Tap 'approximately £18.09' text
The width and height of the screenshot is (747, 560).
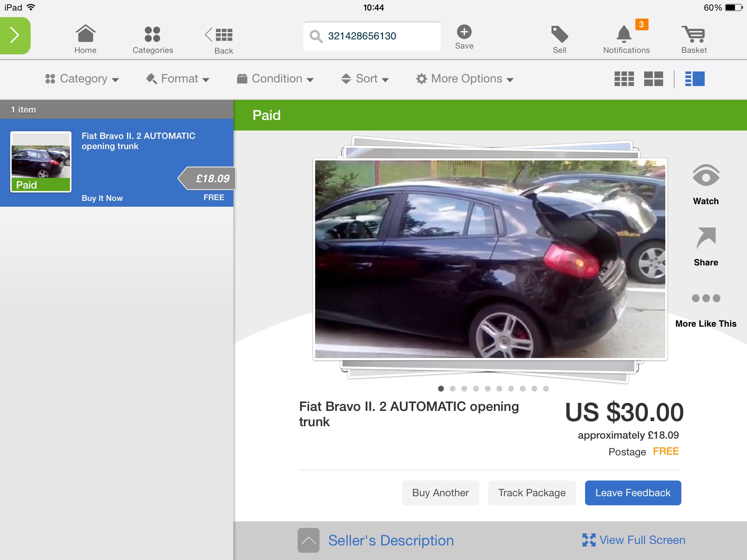coord(628,435)
